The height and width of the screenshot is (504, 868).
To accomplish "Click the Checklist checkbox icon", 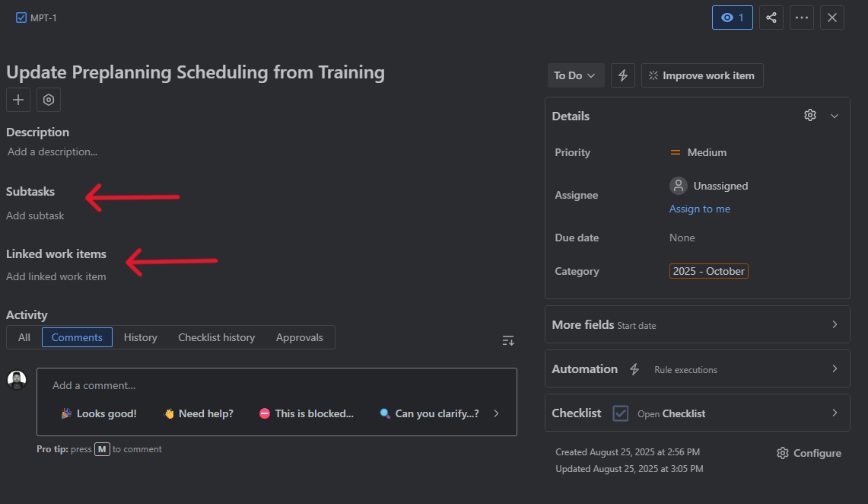I will (x=621, y=413).
